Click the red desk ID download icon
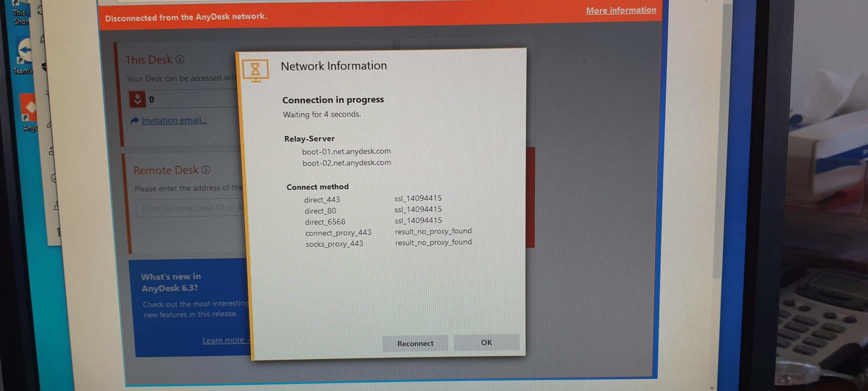The width and height of the screenshot is (868, 391). [137, 99]
